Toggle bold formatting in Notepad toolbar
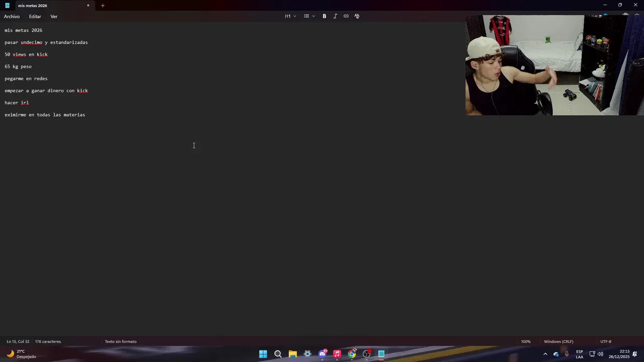Screen dimensions: 644x362 [x=325, y=16]
